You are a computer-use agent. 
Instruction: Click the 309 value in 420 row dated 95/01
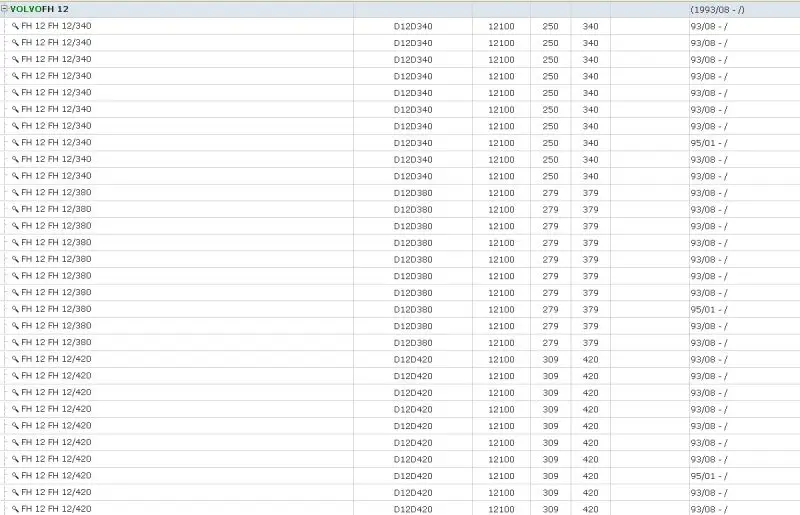(550, 476)
